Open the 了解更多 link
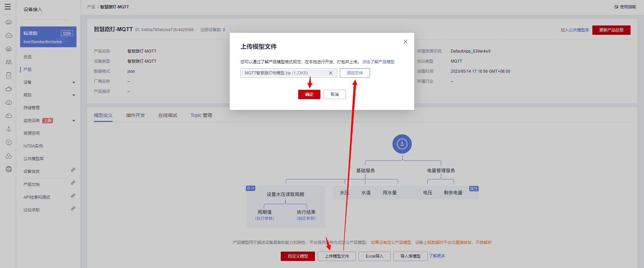The height and width of the screenshot is (268, 644). point(437,256)
